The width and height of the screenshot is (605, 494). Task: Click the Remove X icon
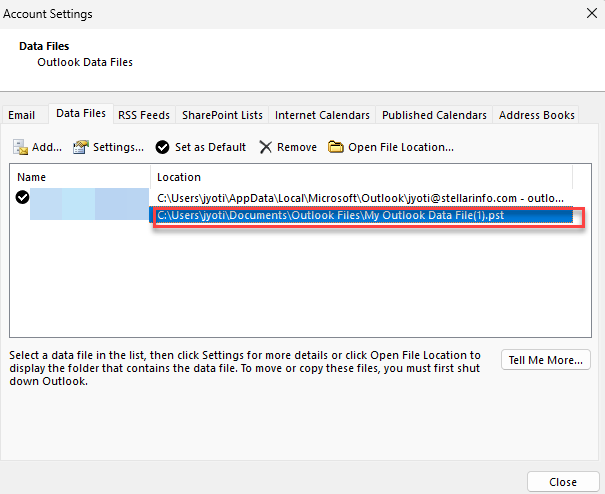click(x=265, y=147)
